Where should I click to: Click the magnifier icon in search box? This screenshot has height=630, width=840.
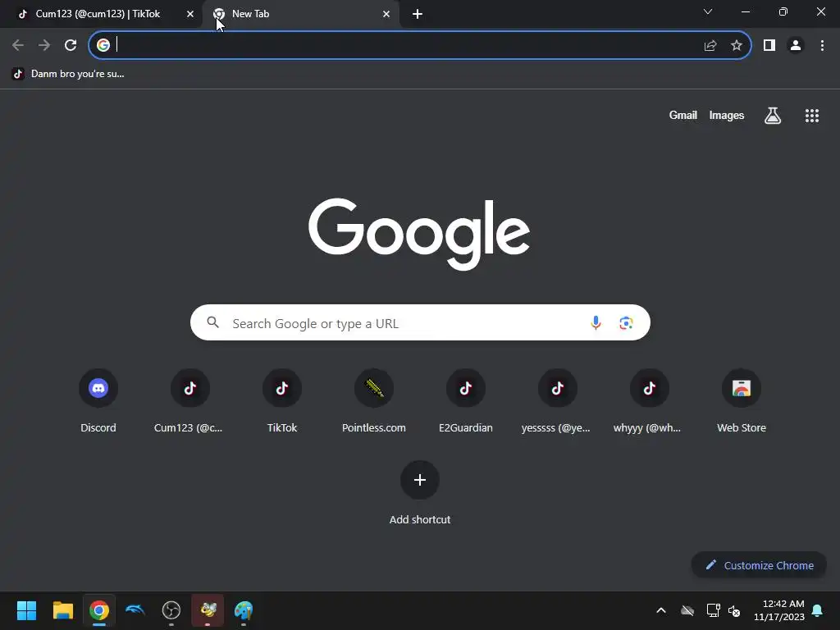[213, 322]
